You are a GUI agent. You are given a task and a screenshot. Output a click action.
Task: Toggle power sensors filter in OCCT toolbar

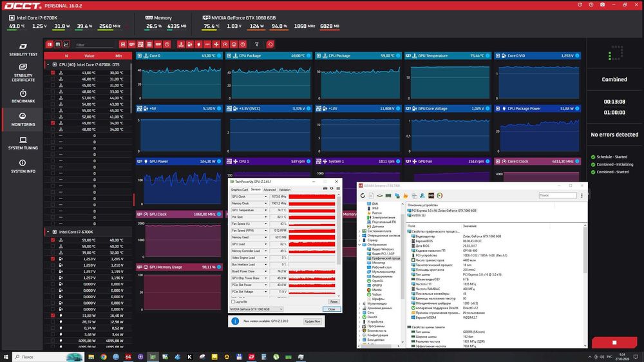pos(198,44)
